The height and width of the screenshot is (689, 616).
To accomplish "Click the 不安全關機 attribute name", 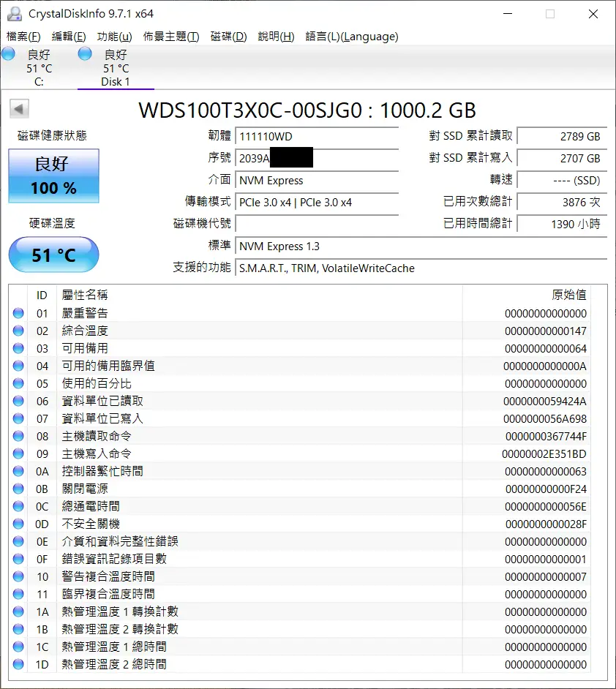I will point(91,524).
